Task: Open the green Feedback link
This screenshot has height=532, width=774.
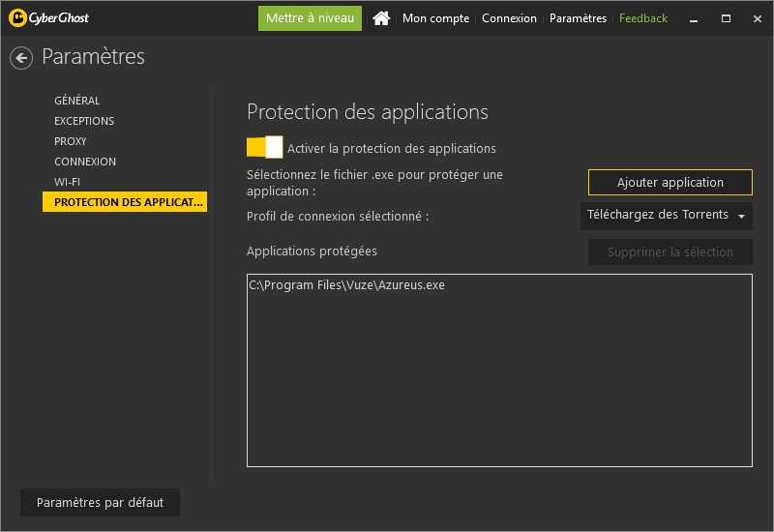Action: (x=643, y=18)
